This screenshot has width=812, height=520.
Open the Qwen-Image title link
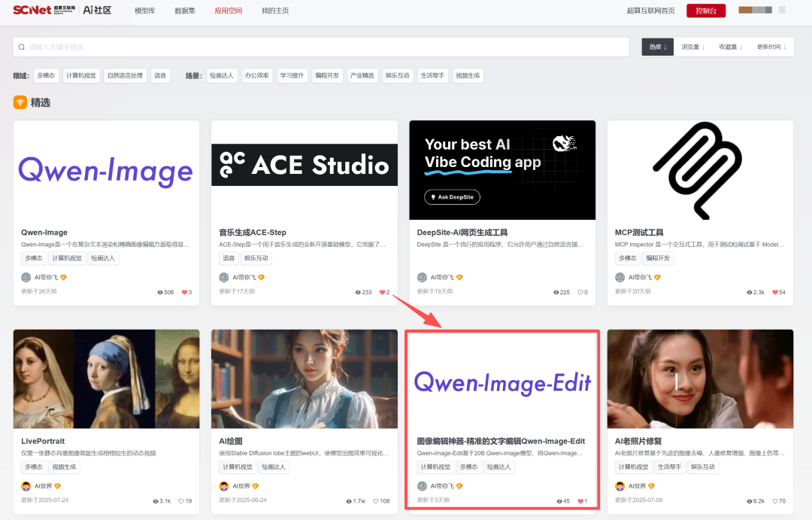(44, 233)
